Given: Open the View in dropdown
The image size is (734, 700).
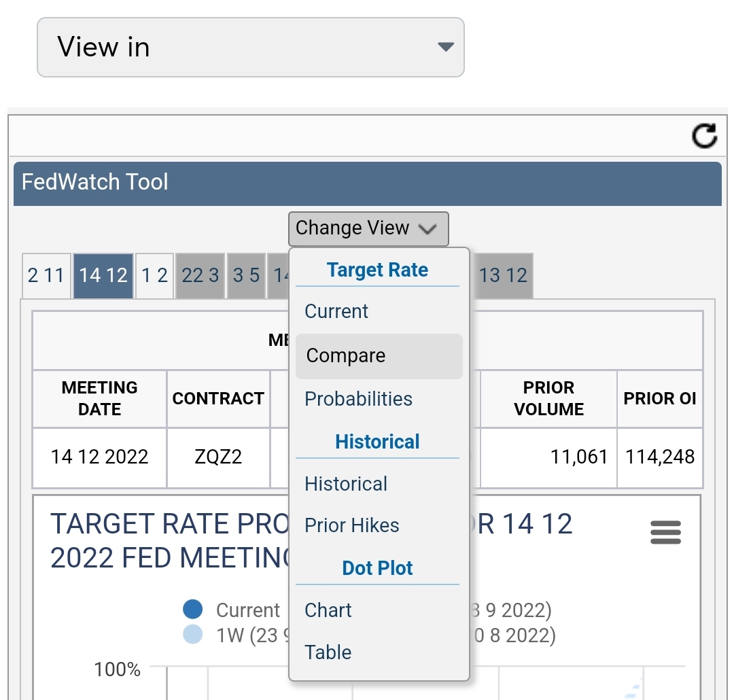Looking at the screenshot, I should [250, 48].
